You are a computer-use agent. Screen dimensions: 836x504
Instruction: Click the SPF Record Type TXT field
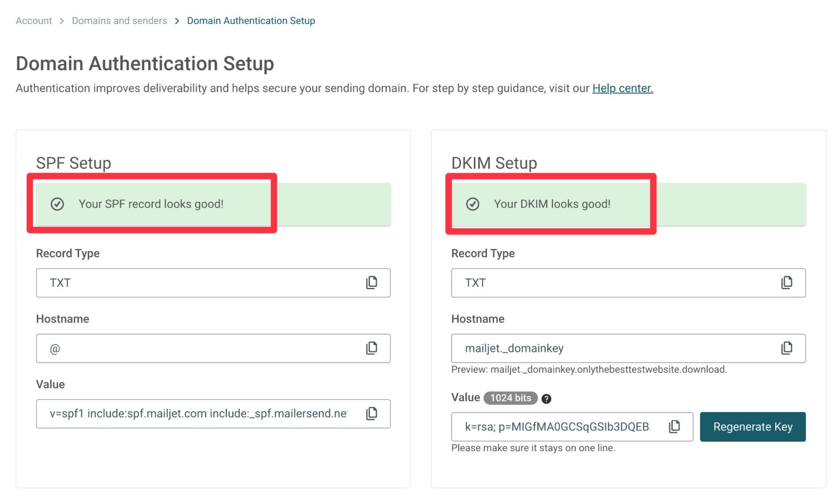[x=213, y=283]
